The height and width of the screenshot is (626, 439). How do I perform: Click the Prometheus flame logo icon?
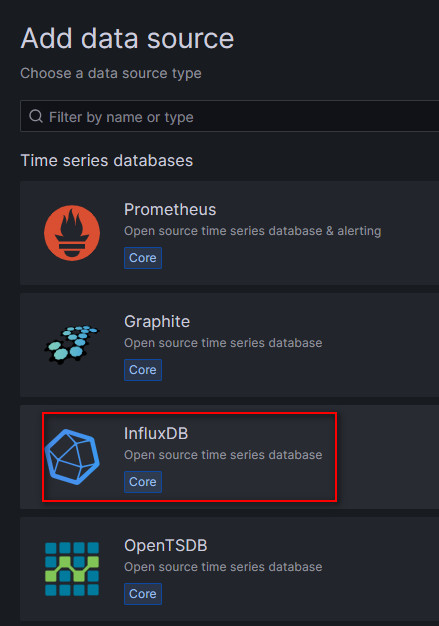point(72,233)
